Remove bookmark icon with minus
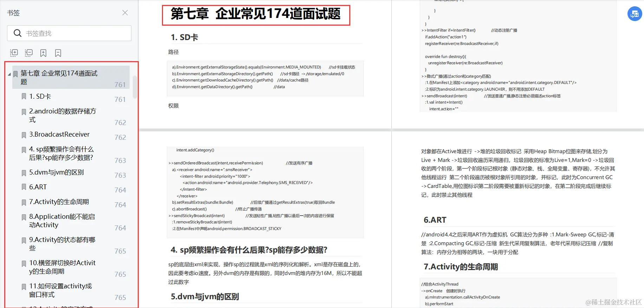The image size is (644, 308). coord(58,53)
